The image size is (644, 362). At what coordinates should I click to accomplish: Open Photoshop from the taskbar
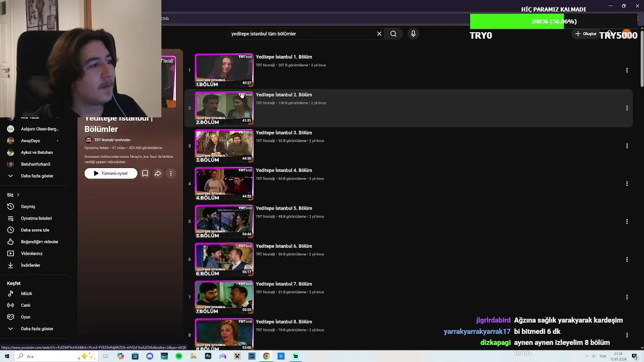tap(208, 356)
